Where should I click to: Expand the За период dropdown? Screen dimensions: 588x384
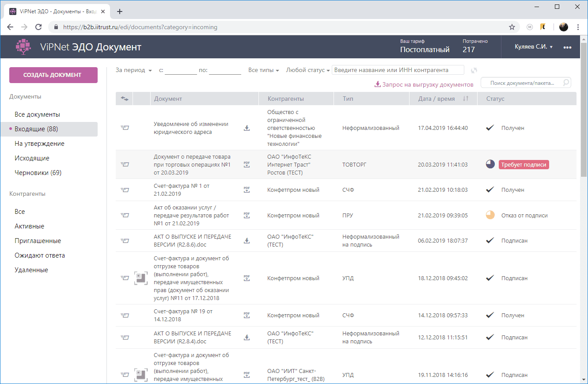click(x=133, y=70)
